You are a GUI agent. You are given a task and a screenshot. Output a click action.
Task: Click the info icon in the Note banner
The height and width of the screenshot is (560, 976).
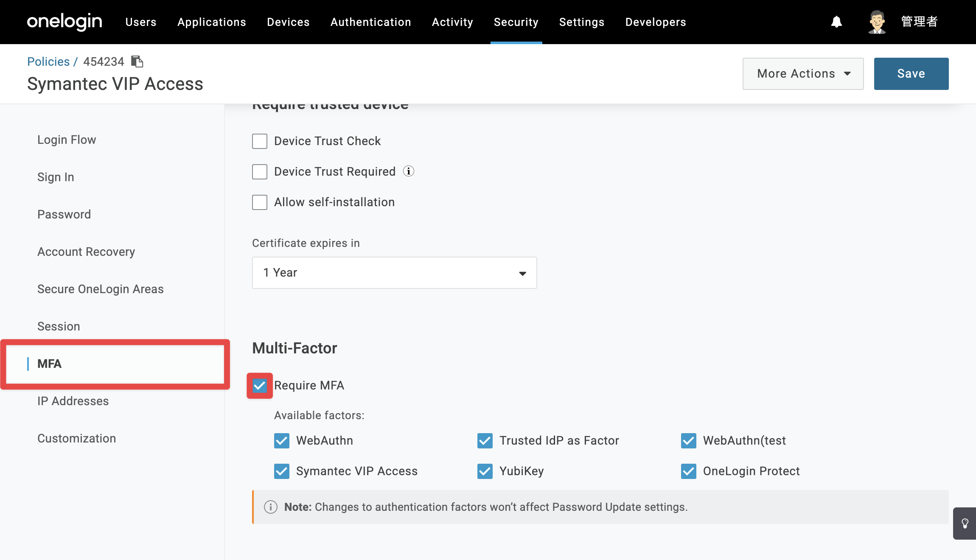(271, 507)
